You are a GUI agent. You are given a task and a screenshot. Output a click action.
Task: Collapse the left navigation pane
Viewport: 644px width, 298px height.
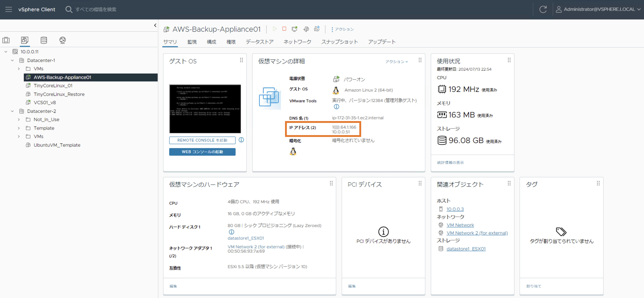coord(155,25)
